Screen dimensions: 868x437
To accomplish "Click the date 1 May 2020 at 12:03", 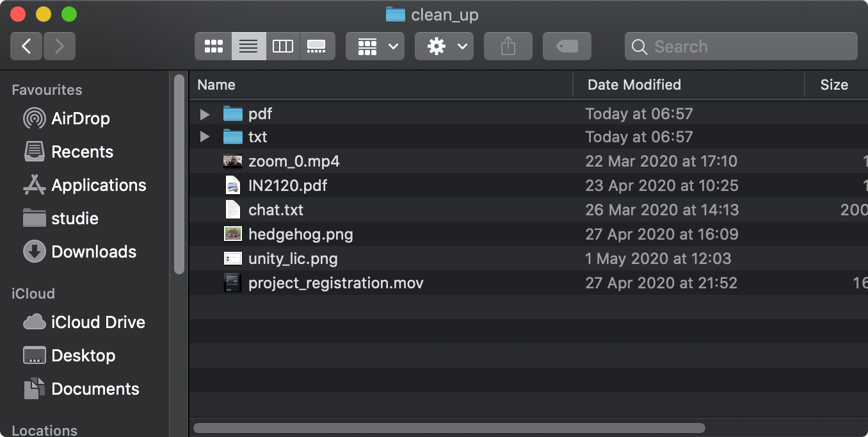I will tap(658, 259).
